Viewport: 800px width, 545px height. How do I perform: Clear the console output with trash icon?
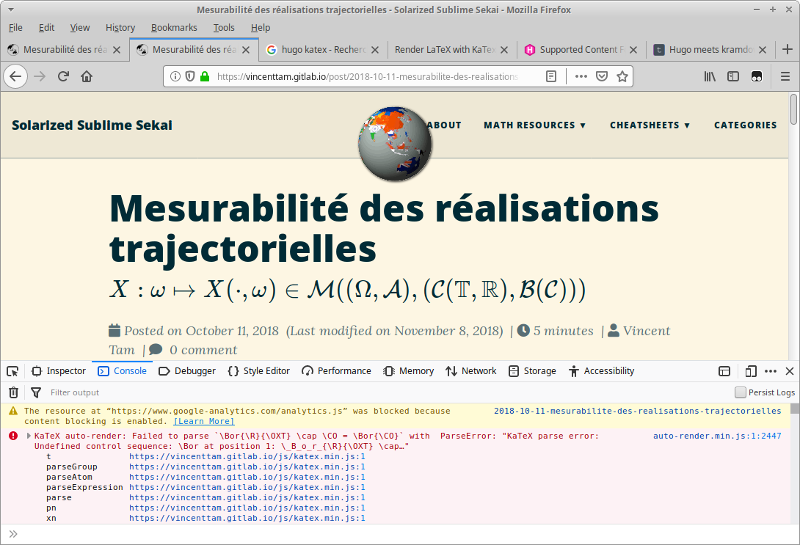pos(14,393)
